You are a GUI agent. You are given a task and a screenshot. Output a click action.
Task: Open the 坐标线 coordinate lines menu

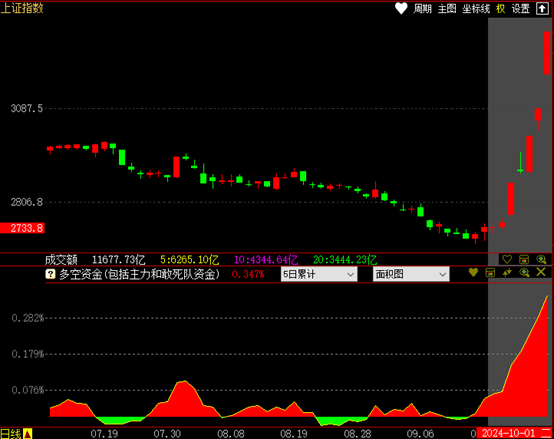coord(476,9)
